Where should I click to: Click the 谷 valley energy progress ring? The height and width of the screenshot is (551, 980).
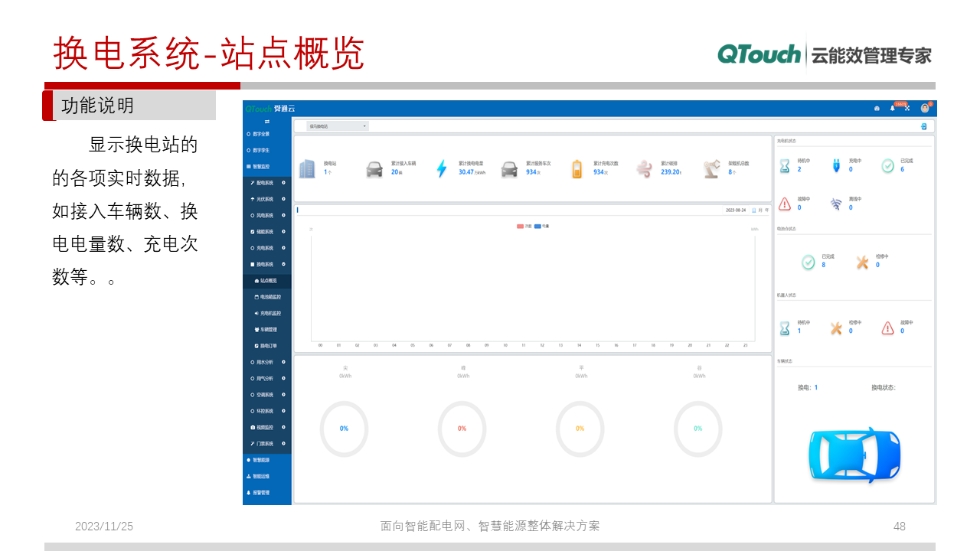click(698, 429)
